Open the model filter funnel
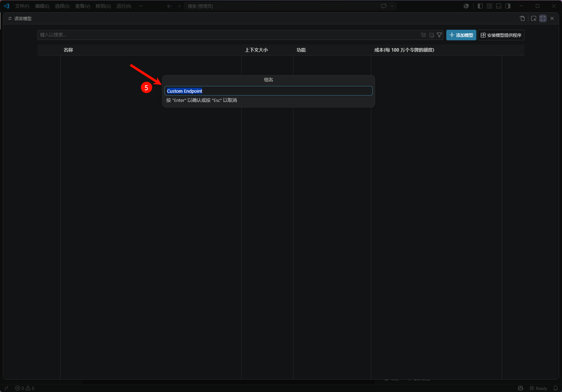 (439, 35)
